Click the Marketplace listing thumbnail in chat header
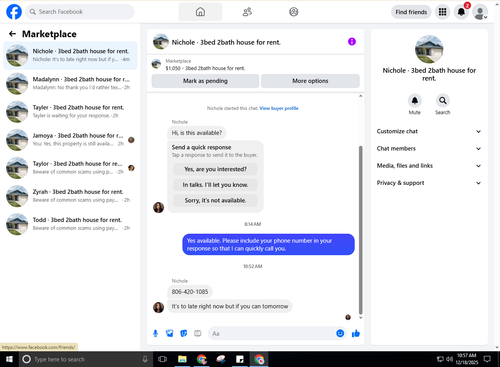 click(x=156, y=64)
